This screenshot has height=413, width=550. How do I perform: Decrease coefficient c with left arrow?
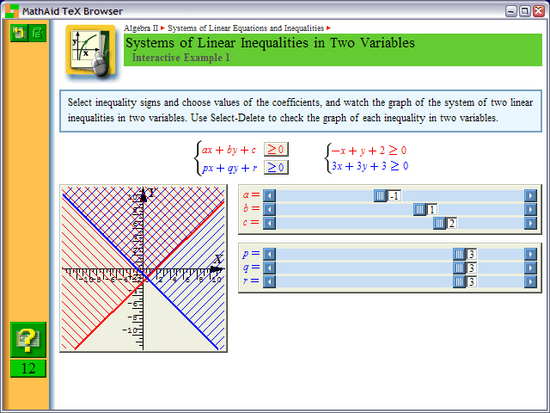(x=269, y=223)
